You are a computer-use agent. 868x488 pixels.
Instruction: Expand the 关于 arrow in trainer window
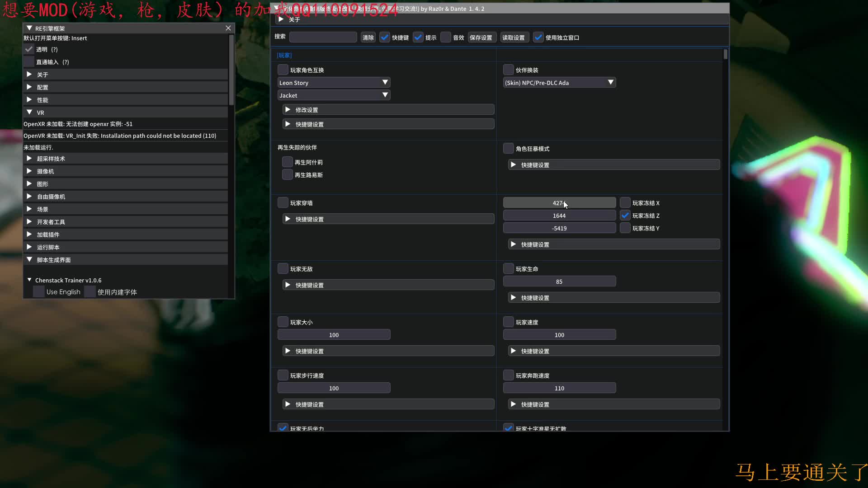pos(281,19)
